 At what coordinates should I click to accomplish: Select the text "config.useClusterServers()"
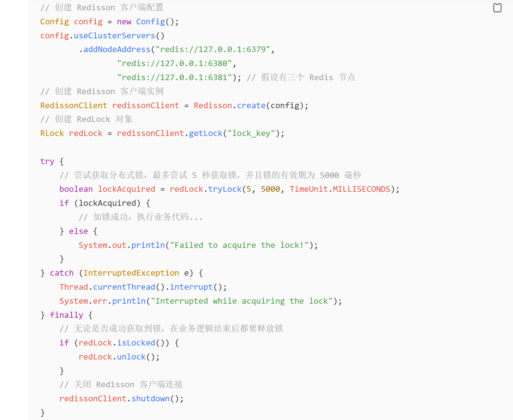pyautogui.click(x=102, y=36)
